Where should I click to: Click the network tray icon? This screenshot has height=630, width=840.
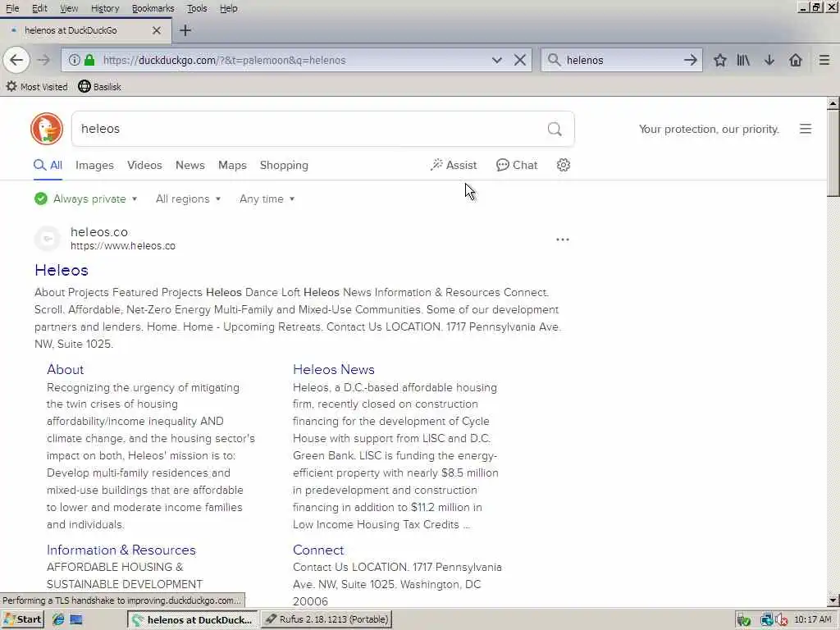pos(767,620)
